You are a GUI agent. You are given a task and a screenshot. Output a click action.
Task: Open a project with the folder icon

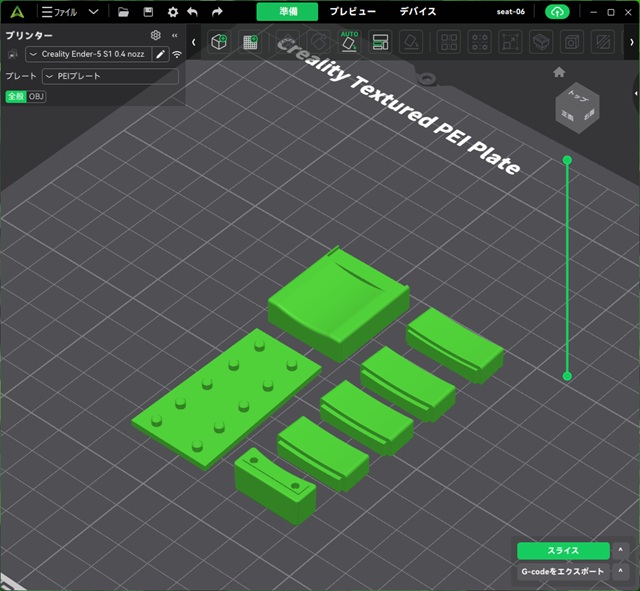[123, 12]
